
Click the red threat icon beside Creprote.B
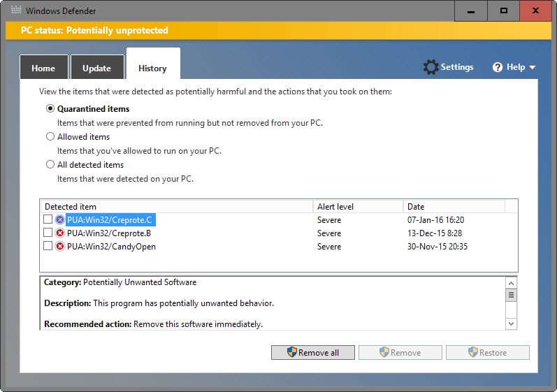[60, 233]
